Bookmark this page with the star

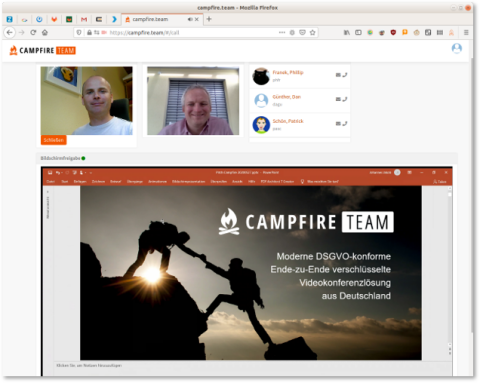click(x=312, y=32)
